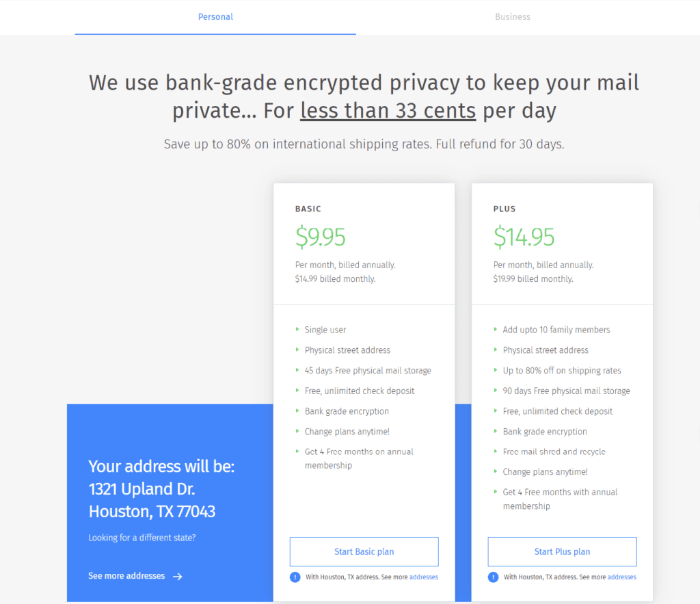Click the green bullet beside Add upto 10 family members
700x604 pixels.
coord(495,330)
